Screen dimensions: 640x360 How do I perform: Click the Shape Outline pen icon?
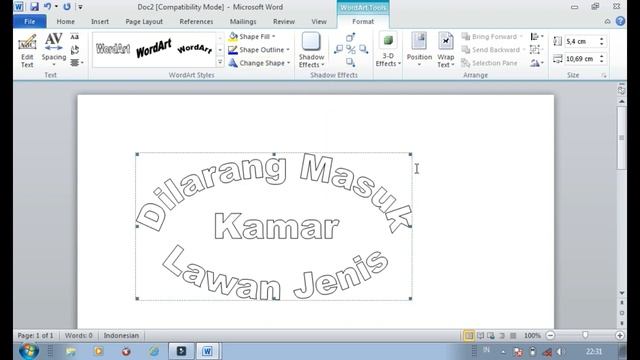(x=233, y=50)
